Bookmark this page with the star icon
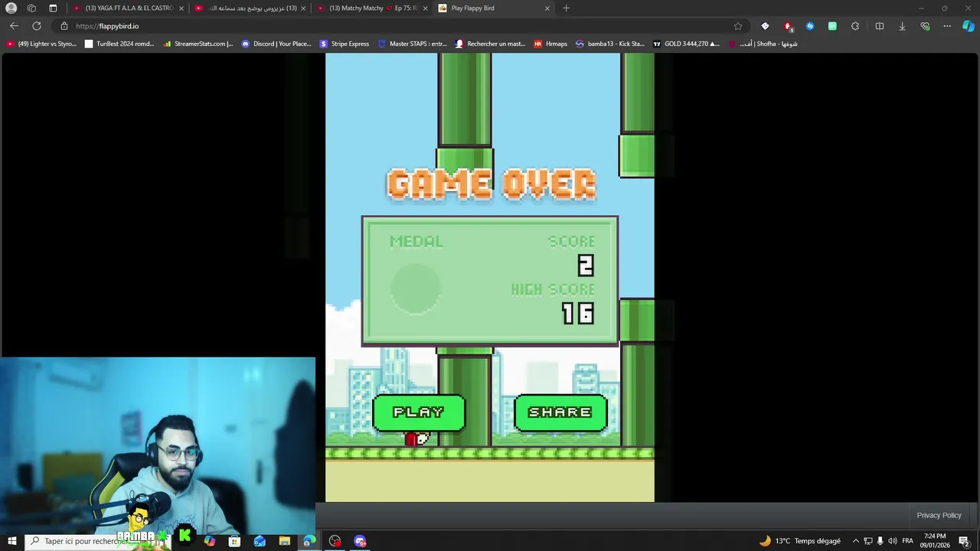The height and width of the screenshot is (551, 980). (x=738, y=26)
